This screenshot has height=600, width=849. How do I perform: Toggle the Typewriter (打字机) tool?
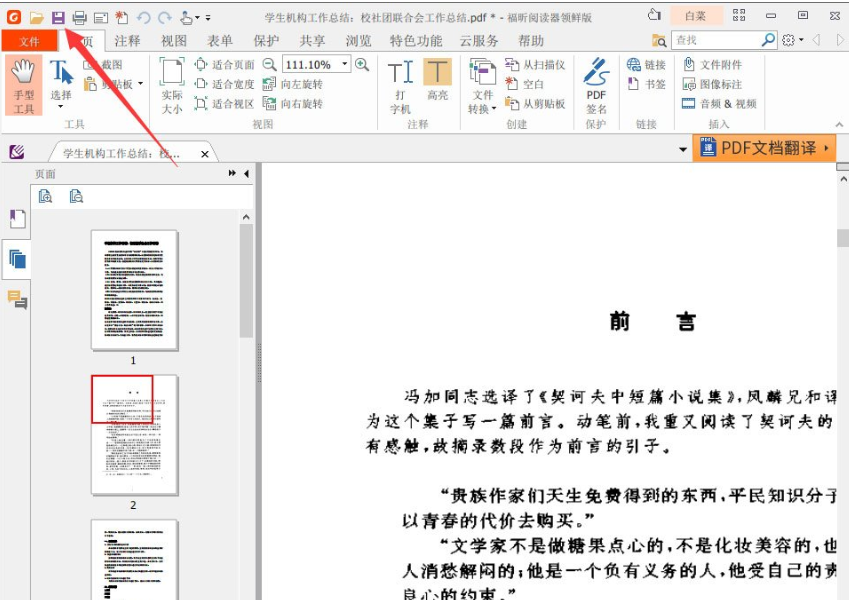point(400,85)
